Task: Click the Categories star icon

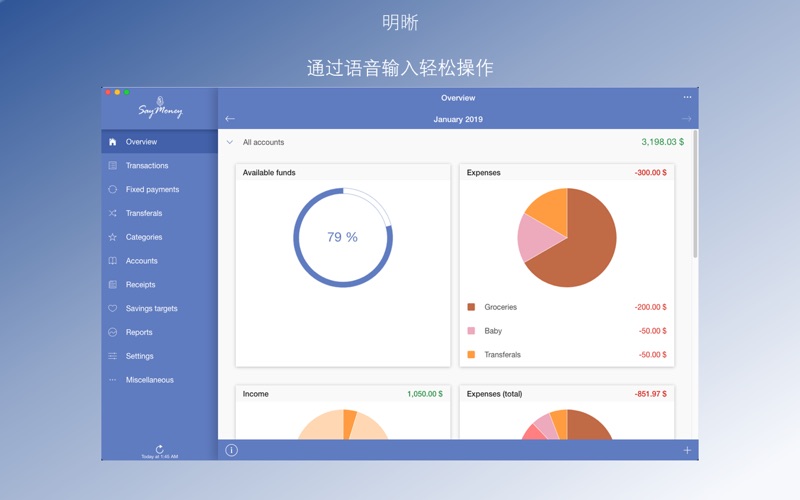Action: point(113,237)
